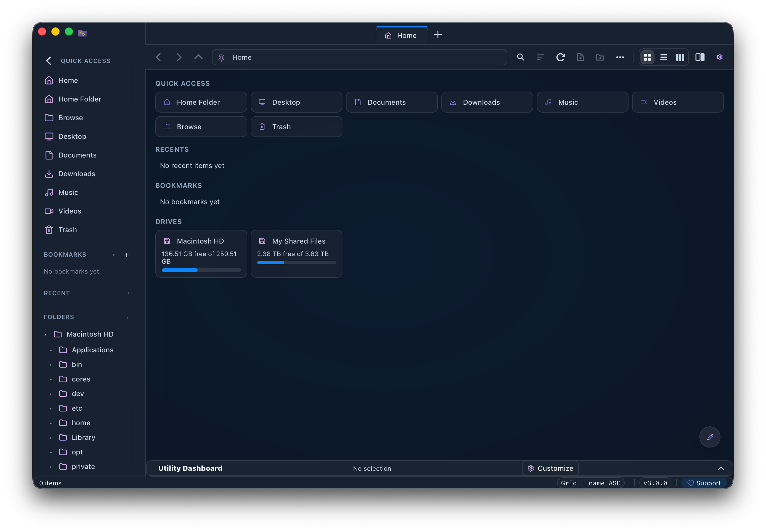
Task: Collapse the Macintosh HD tree node
Action: [46, 334]
